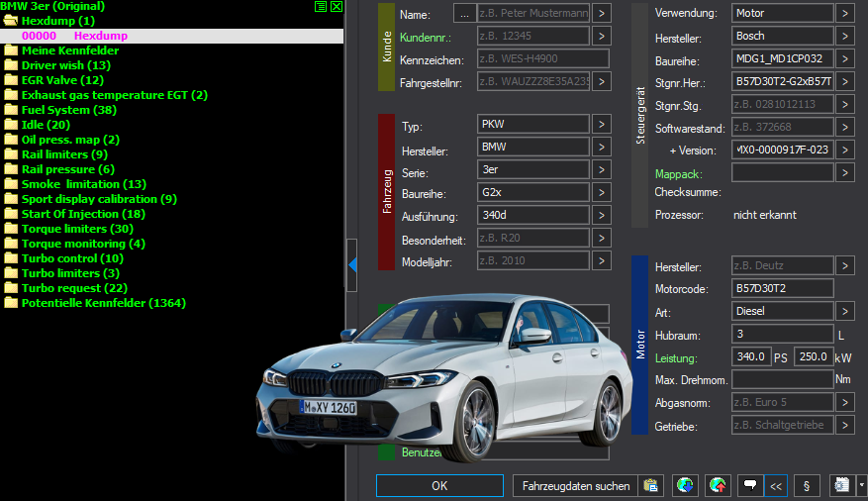Click the globe download icon with blue arrow
Viewport: 868px width, 501px height.
click(x=685, y=485)
